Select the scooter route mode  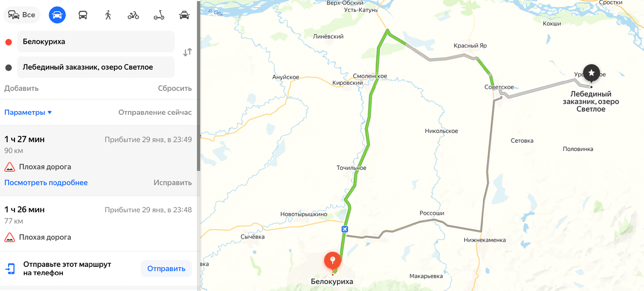coord(159,14)
